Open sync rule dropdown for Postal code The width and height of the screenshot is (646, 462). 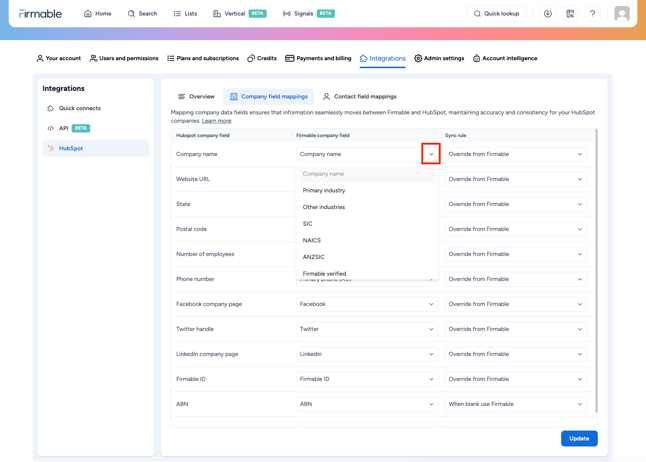click(516, 229)
